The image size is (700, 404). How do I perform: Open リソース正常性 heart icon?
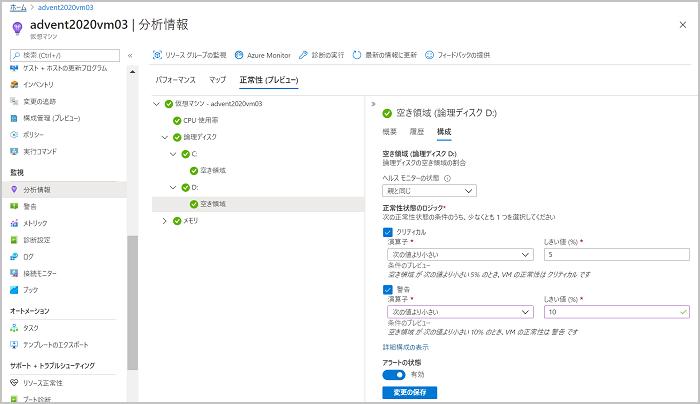point(14,383)
